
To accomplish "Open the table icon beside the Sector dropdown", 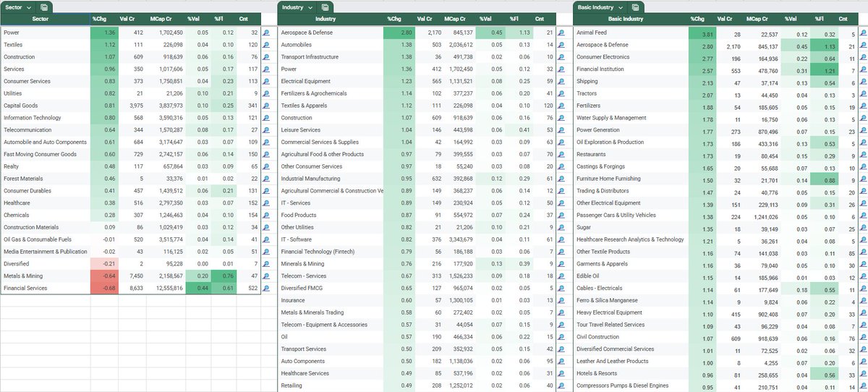I will tap(44, 7).
